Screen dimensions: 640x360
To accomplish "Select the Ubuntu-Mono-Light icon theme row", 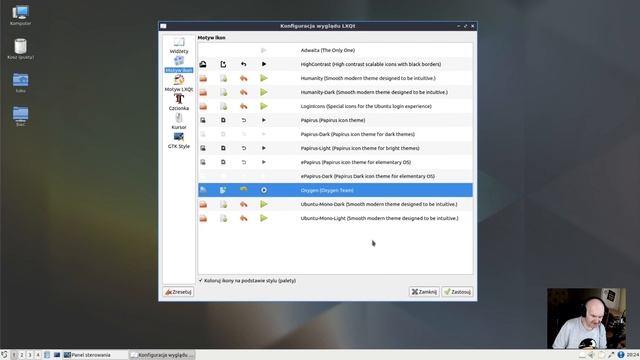I will (335, 218).
